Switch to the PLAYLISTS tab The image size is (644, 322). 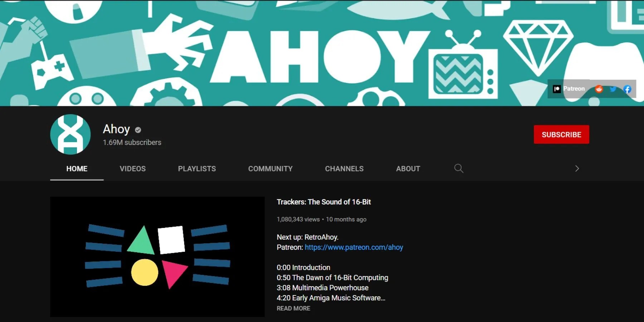[197, 169]
